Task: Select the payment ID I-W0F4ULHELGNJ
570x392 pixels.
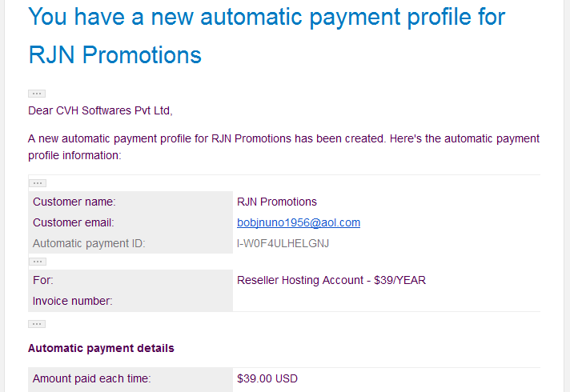Action: coord(283,243)
